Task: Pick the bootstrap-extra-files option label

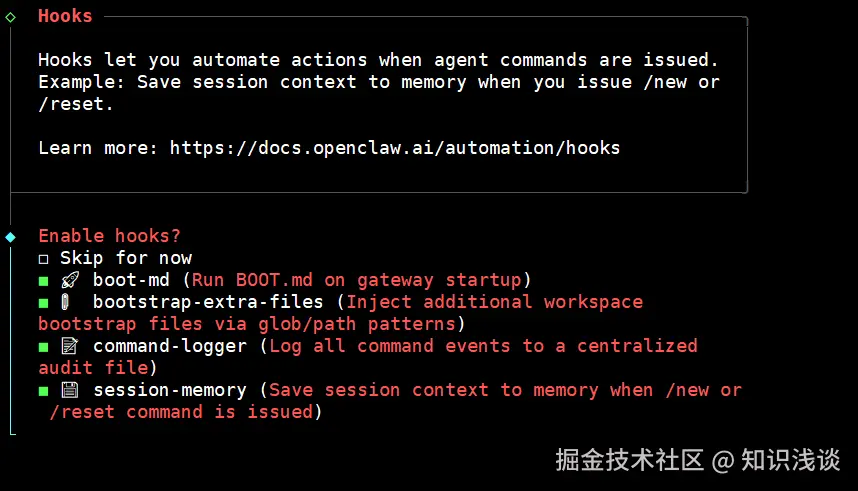Action: click(208, 302)
